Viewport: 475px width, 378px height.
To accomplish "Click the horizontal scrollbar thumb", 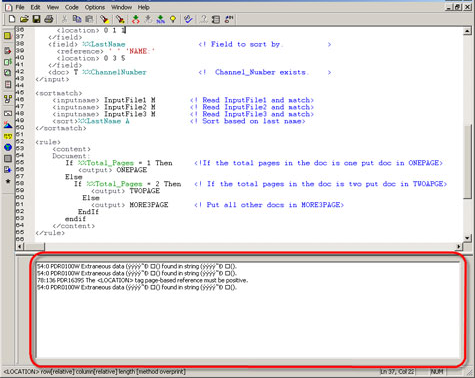I will click(x=34, y=247).
